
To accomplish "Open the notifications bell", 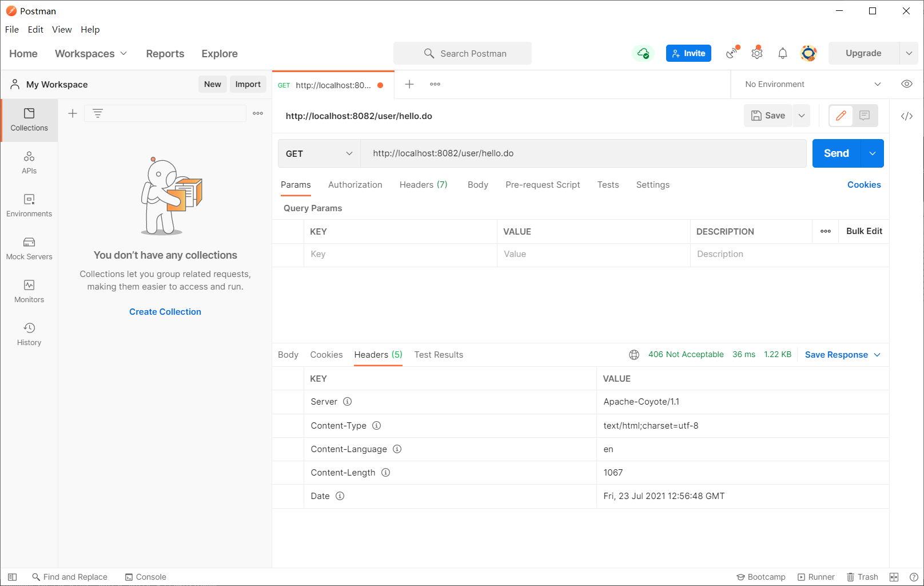I will tap(783, 53).
